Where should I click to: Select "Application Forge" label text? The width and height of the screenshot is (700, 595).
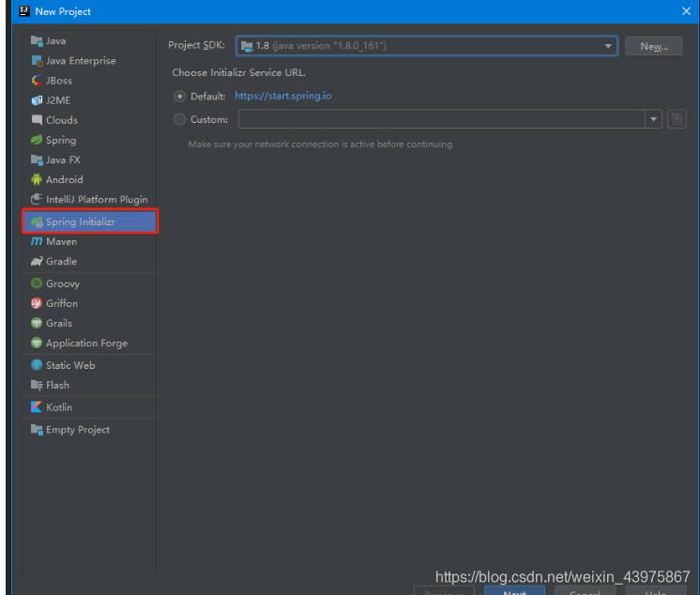[87, 343]
